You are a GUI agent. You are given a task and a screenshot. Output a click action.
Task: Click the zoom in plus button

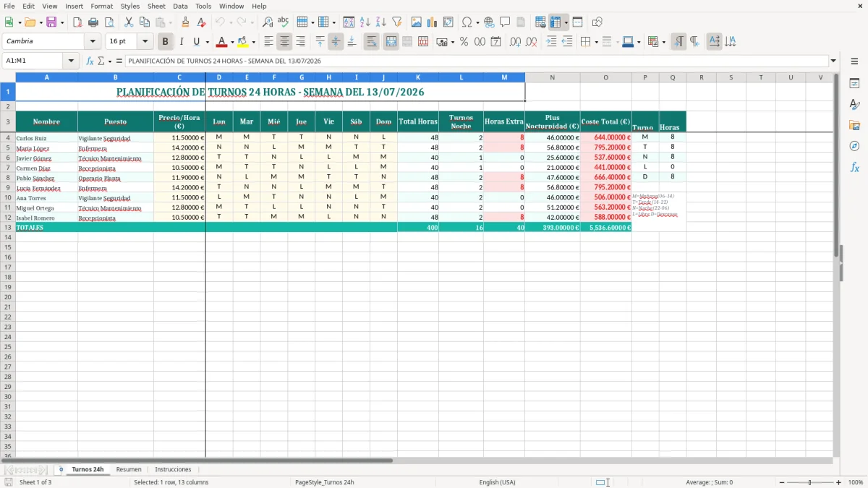click(839, 482)
